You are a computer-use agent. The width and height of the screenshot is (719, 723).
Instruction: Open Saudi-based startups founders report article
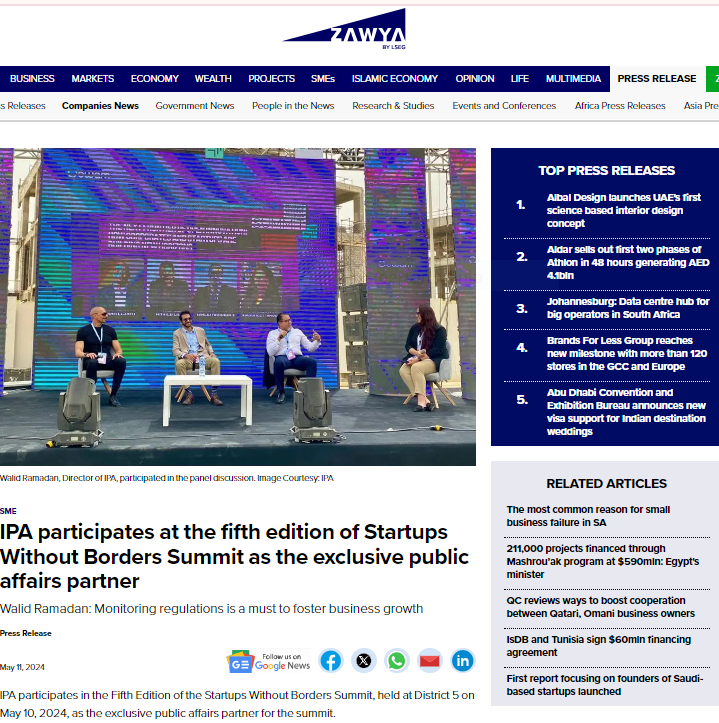605,685
